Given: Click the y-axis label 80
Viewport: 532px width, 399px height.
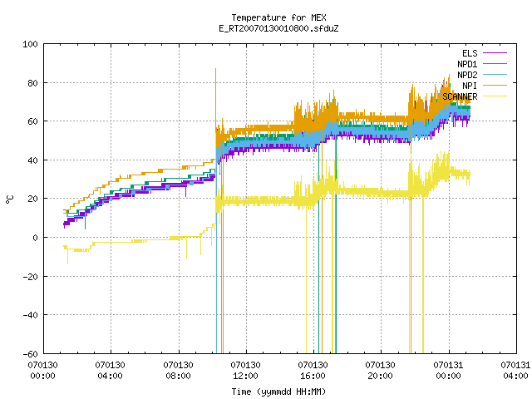Looking at the screenshot, I should point(32,83).
